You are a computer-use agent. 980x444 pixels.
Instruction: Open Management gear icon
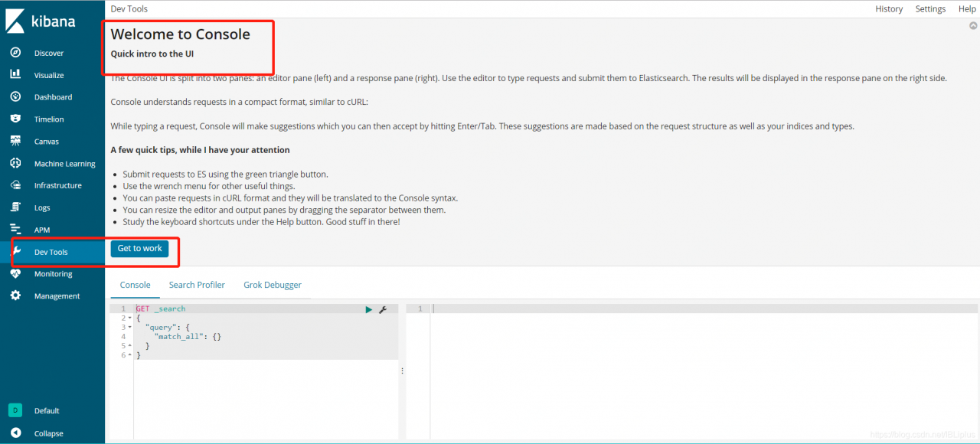coord(15,295)
